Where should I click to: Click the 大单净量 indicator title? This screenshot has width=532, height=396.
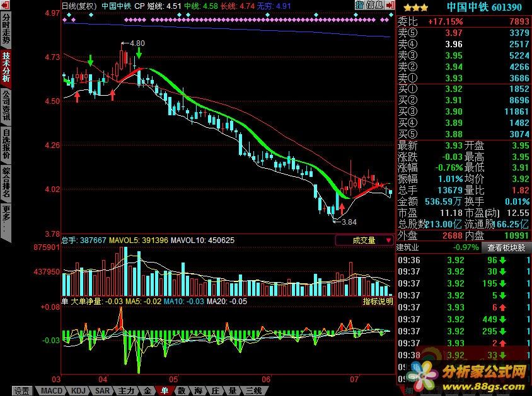pos(86,301)
